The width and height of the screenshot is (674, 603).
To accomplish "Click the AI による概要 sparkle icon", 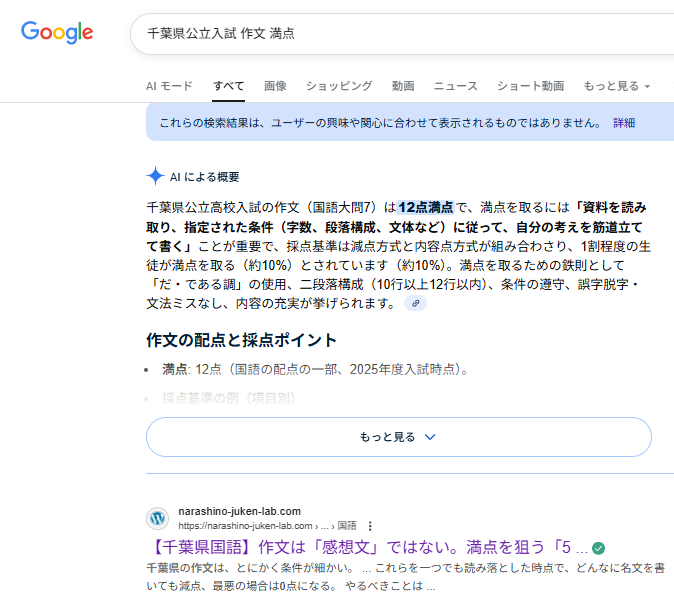I will point(155,176).
